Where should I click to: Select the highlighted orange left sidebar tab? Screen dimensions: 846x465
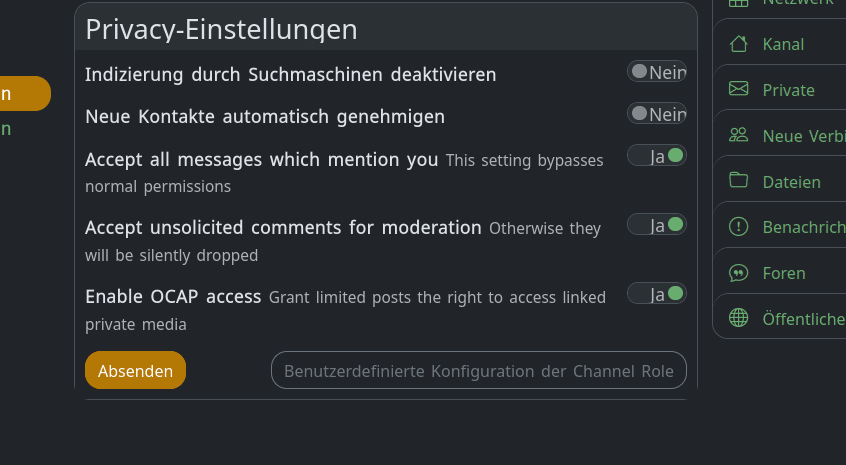coord(20,94)
